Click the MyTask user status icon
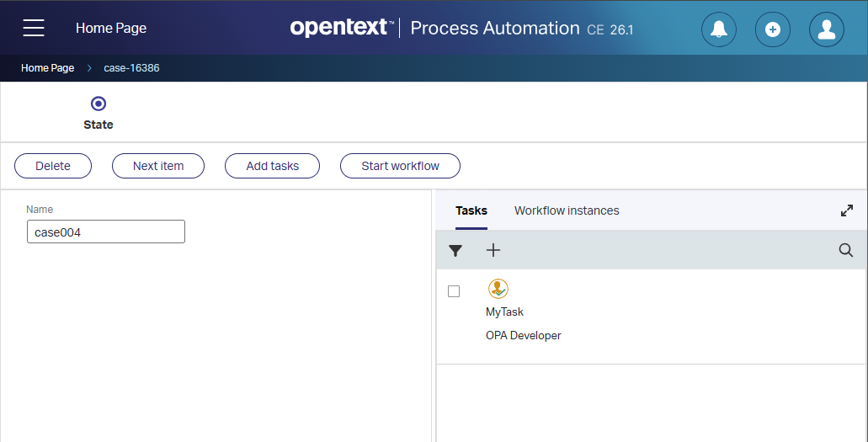868x442 pixels. [x=498, y=289]
